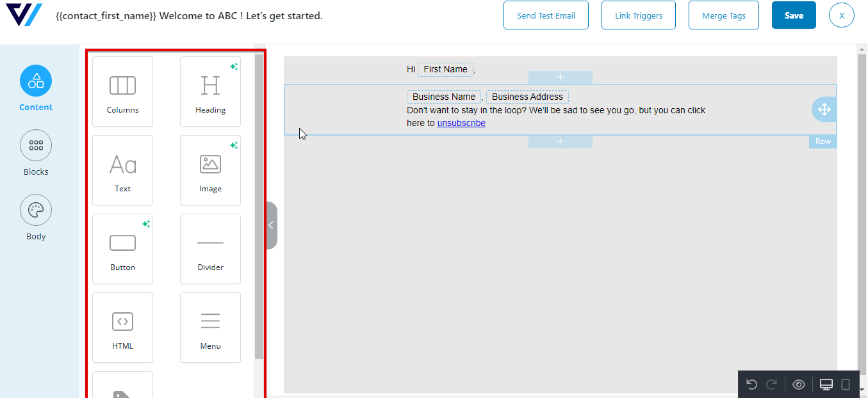Switch to desktop preview mode
868x398 pixels.
pyautogui.click(x=826, y=384)
